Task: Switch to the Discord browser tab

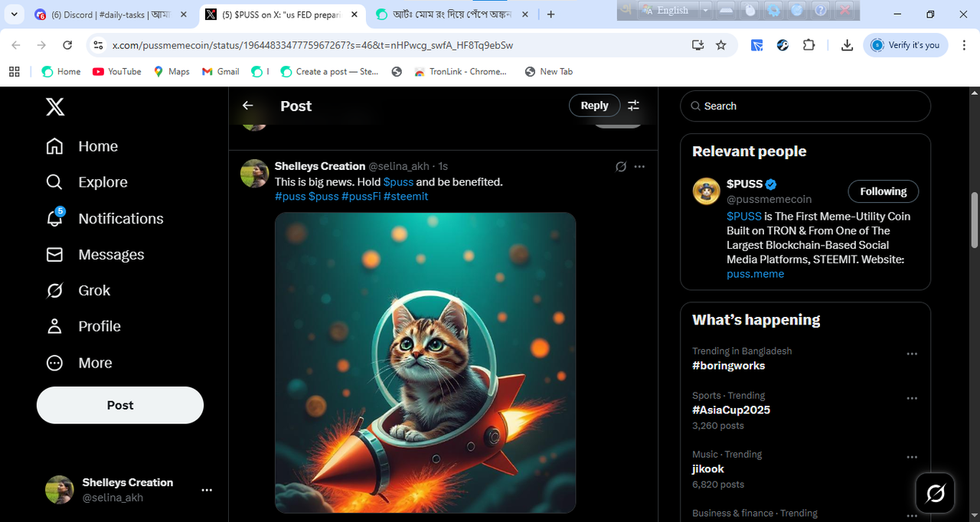Action: 107,15
